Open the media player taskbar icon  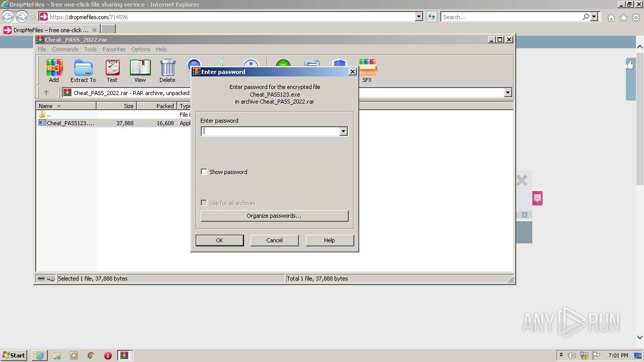pos(74,355)
